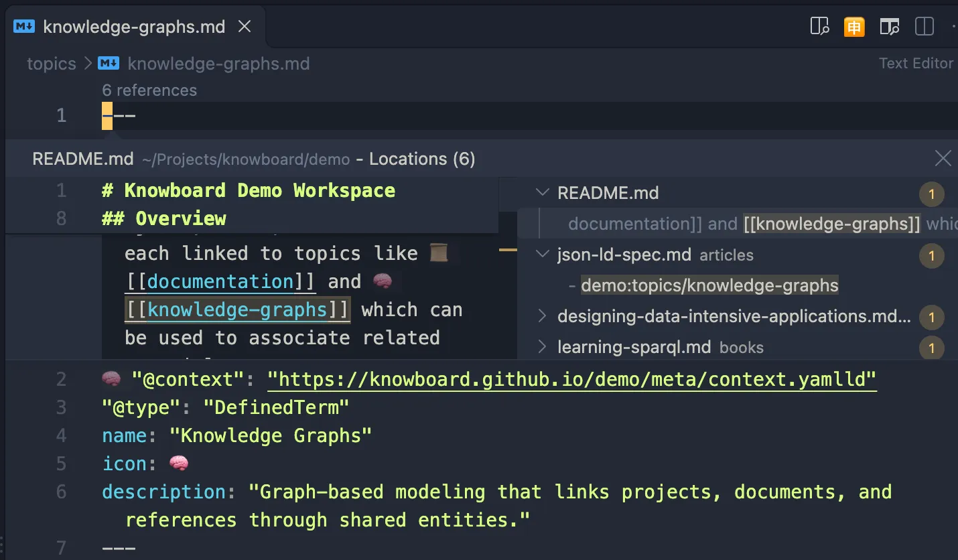Close the references peek view
Image resolution: width=958 pixels, height=560 pixels.
click(943, 159)
